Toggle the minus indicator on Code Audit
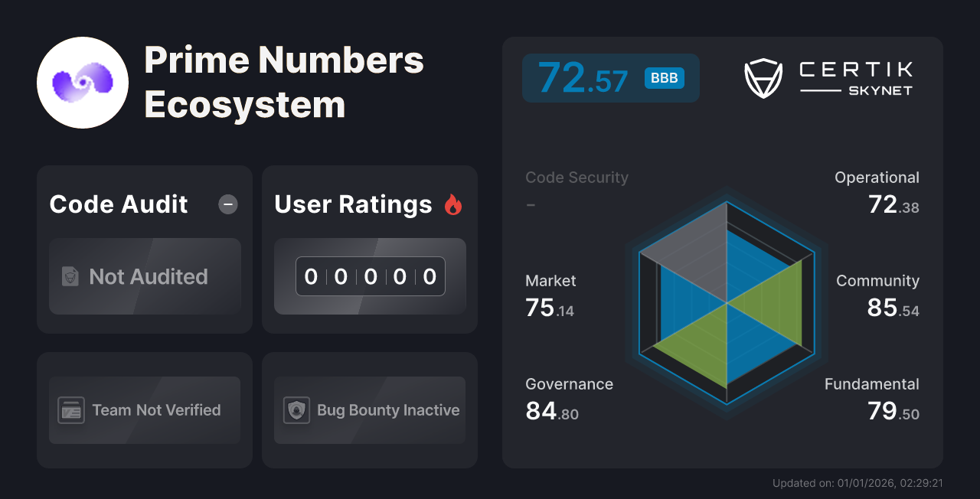 [x=228, y=204]
